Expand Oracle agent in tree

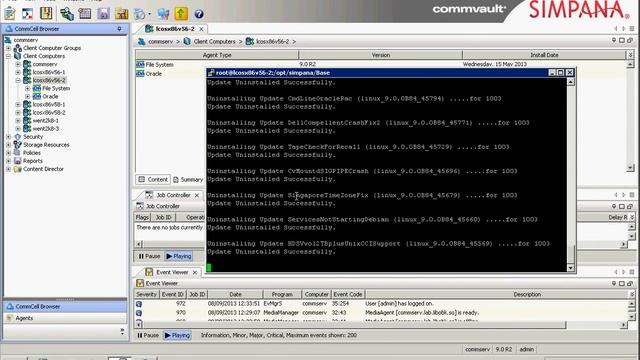(27, 97)
